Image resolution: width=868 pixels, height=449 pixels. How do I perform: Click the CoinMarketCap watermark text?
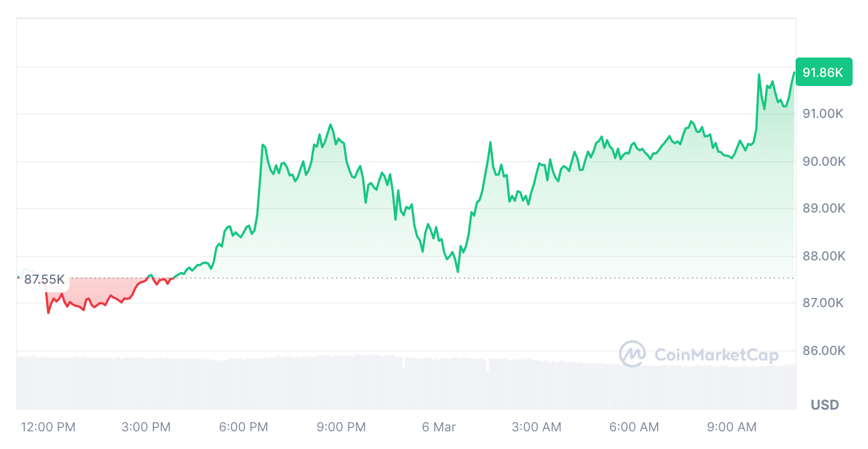[716, 355]
